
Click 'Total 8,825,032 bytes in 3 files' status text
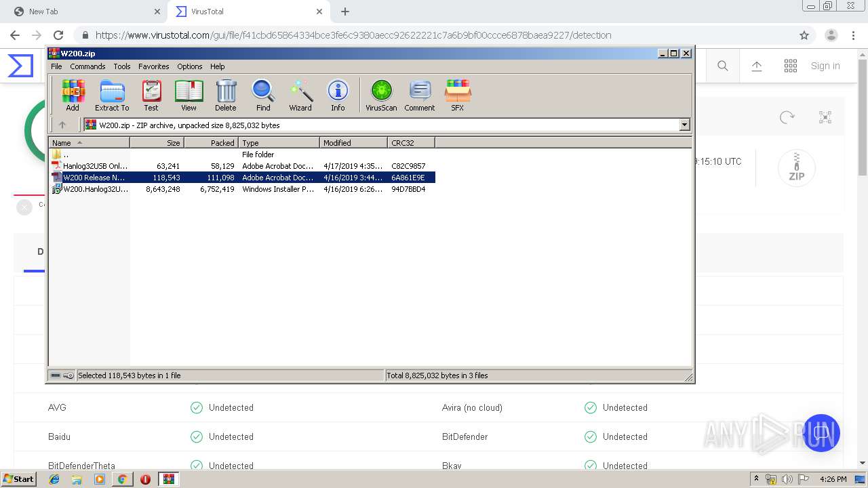click(x=437, y=375)
